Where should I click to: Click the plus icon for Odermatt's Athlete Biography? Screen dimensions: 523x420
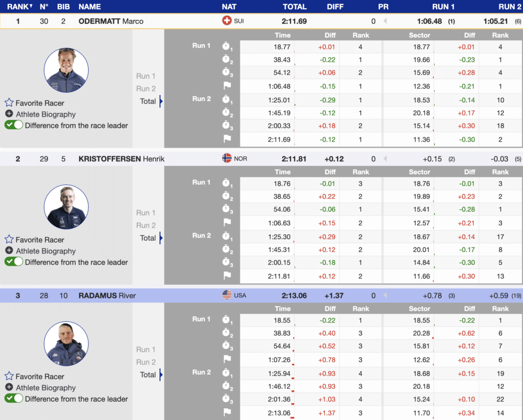9,114
